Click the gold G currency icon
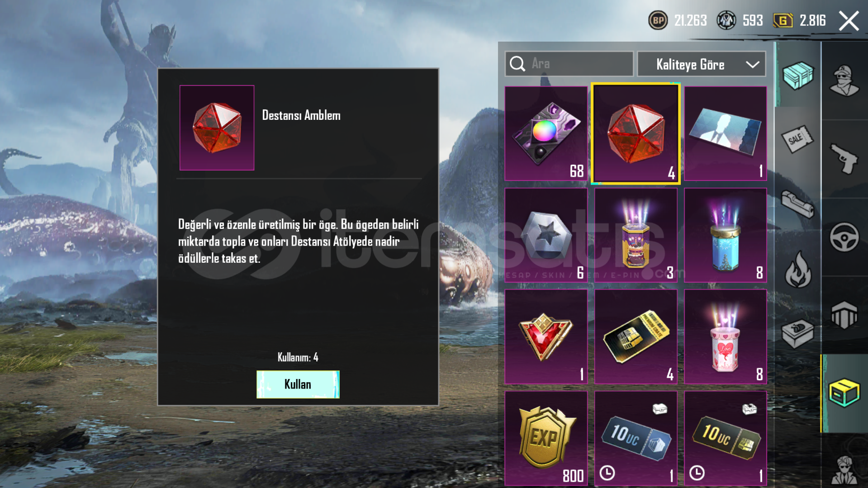The width and height of the screenshot is (868, 488). click(783, 20)
